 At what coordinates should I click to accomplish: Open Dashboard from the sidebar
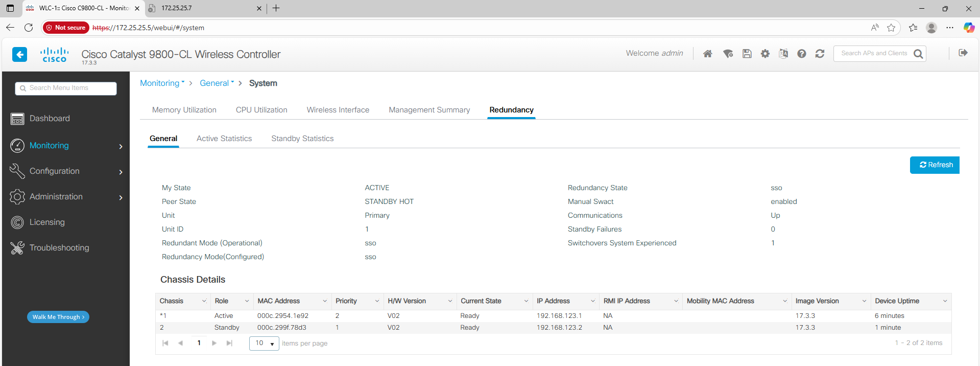coord(50,119)
